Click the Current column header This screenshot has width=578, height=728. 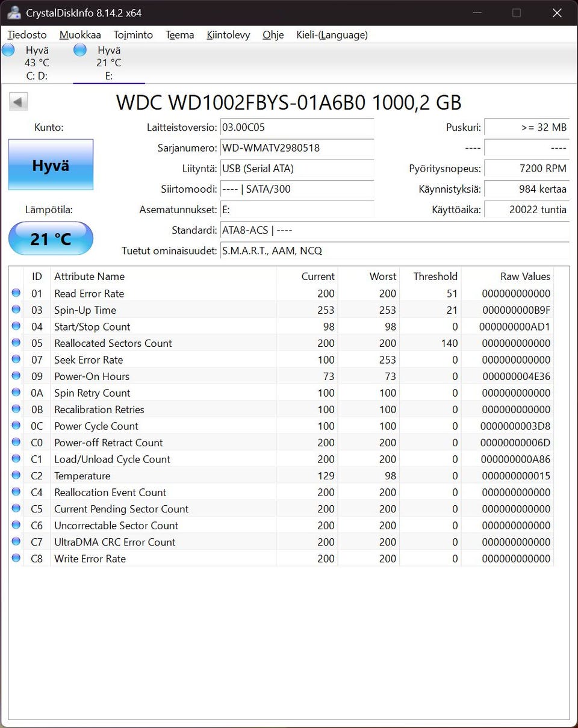coord(307,276)
